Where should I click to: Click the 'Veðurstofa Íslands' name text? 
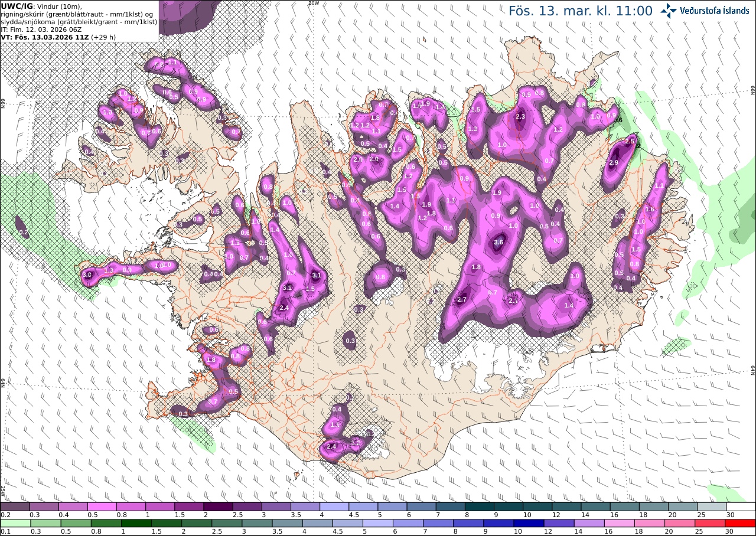click(x=715, y=10)
